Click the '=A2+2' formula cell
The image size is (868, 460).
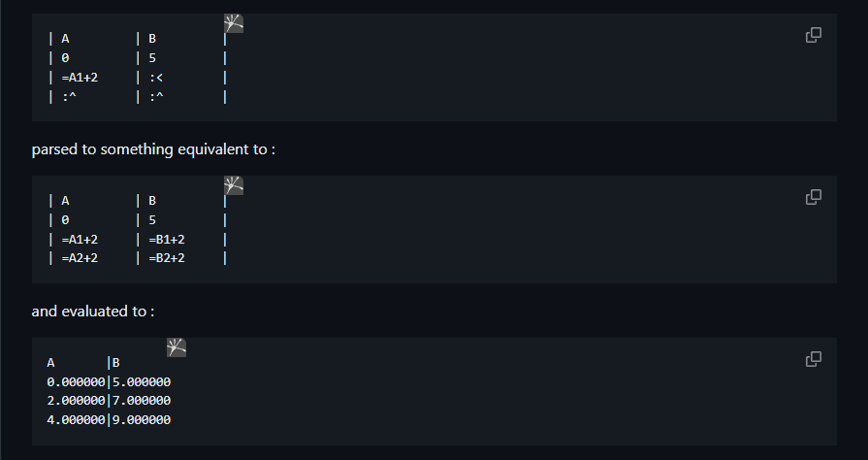coord(80,258)
